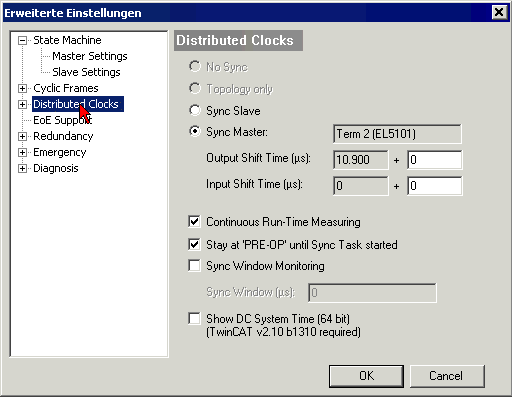Close the Erweiterte Einstellungen dialog
This screenshot has height=397, width=512.
point(499,12)
